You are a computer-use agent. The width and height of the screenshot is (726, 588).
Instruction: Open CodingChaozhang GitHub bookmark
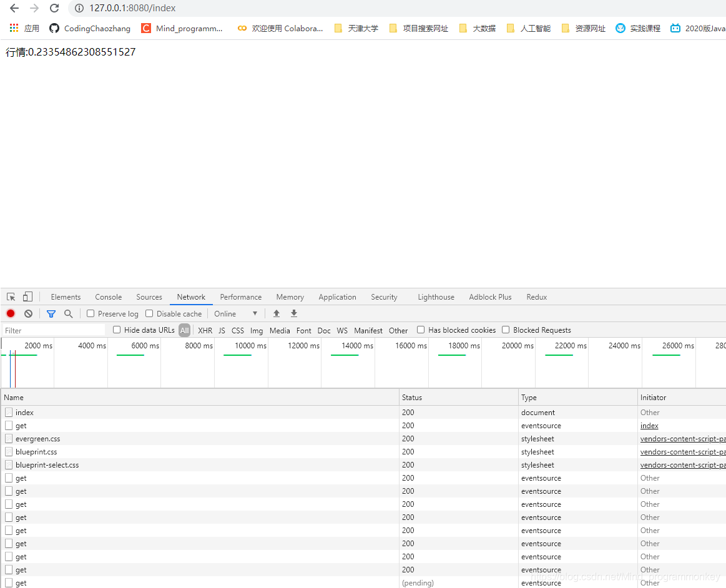(x=90, y=28)
